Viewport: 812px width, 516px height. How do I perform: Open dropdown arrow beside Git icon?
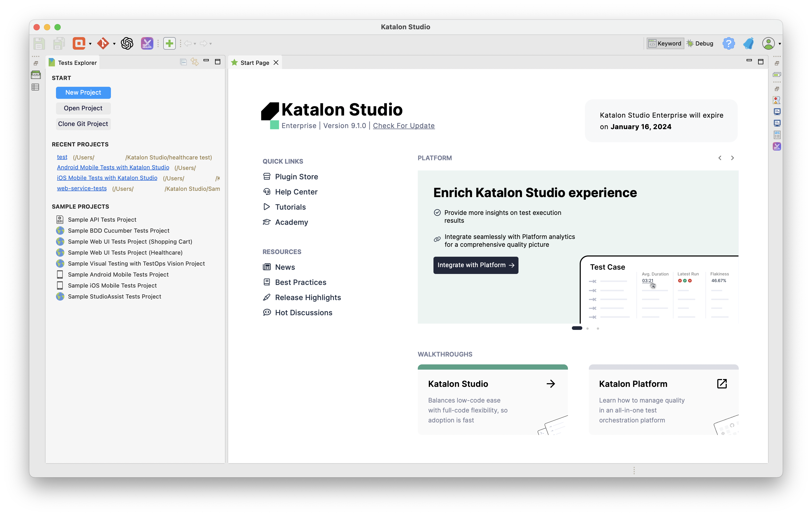tap(114, 44)
